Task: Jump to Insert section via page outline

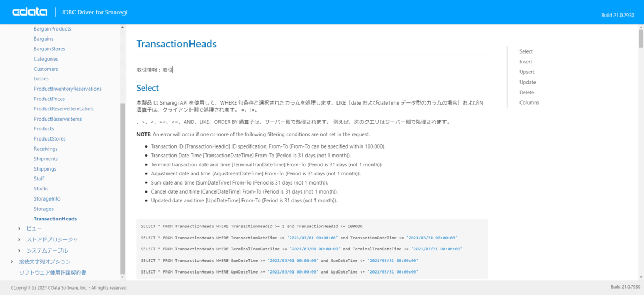Action: [x=526, y=62]
